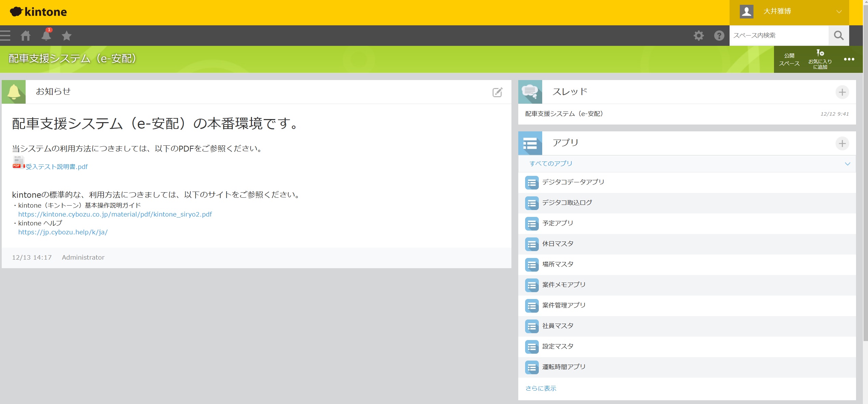Open the 案件管理アプリ app
Image resolution: width=868 pixels, height=404 pixels.
(x=564, y=305)
